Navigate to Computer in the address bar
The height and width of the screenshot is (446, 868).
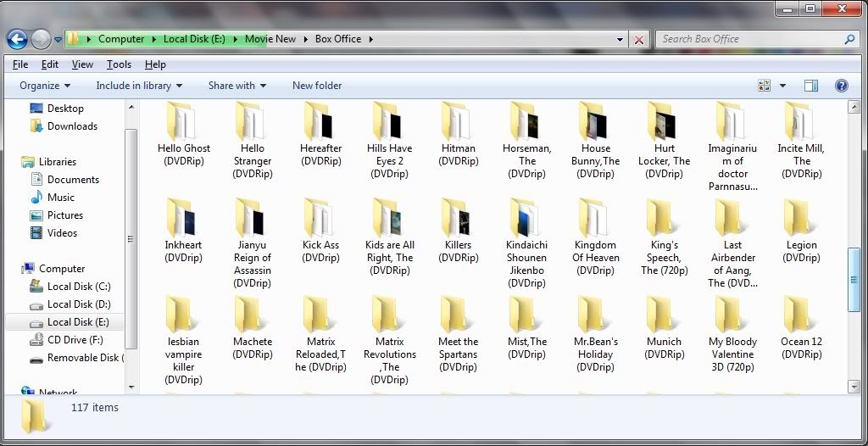coord(121,39)
